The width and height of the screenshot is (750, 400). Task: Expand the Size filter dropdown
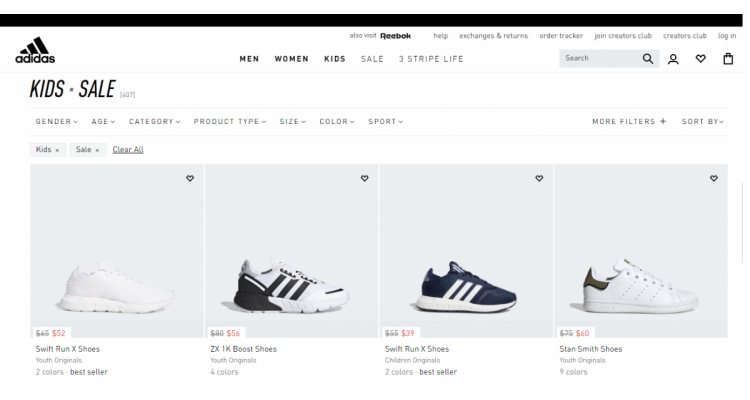pos(292,122)
